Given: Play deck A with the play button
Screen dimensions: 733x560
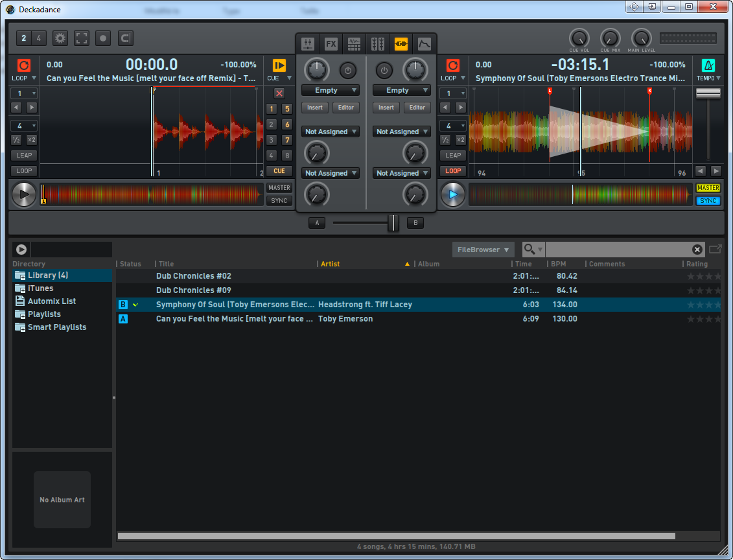Looking at the screenshot, I should 24,194.
